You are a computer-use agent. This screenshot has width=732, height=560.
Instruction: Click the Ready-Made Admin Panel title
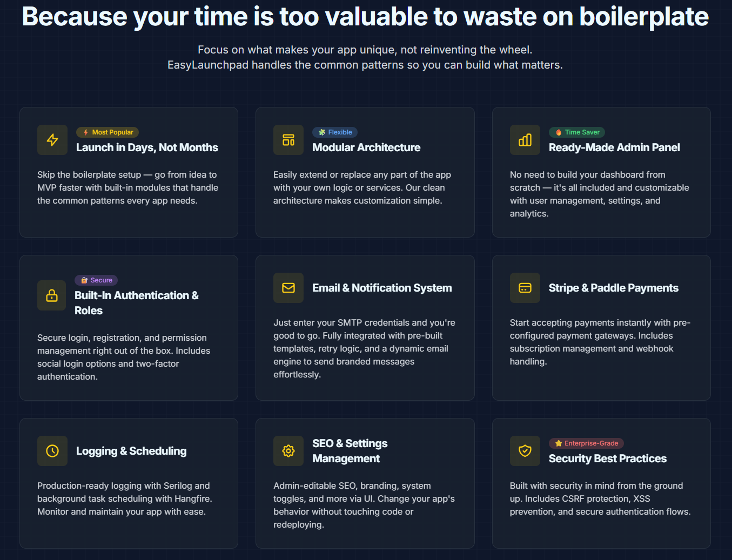click(614, 147)
